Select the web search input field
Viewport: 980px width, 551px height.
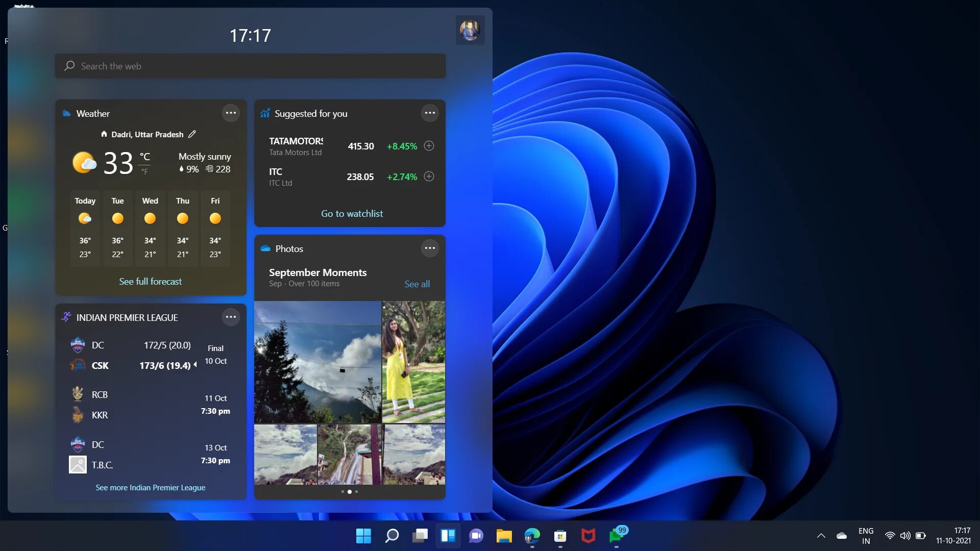pyautogui.click(x=251, y=65)
